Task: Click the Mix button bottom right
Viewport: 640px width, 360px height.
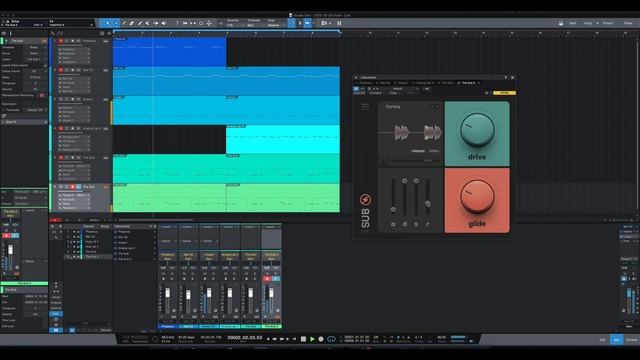Action: click(617, 340)
